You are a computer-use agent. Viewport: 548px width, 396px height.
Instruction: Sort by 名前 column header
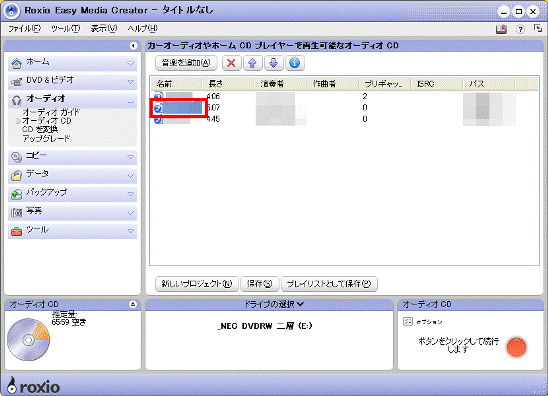[x=176, y=84]
